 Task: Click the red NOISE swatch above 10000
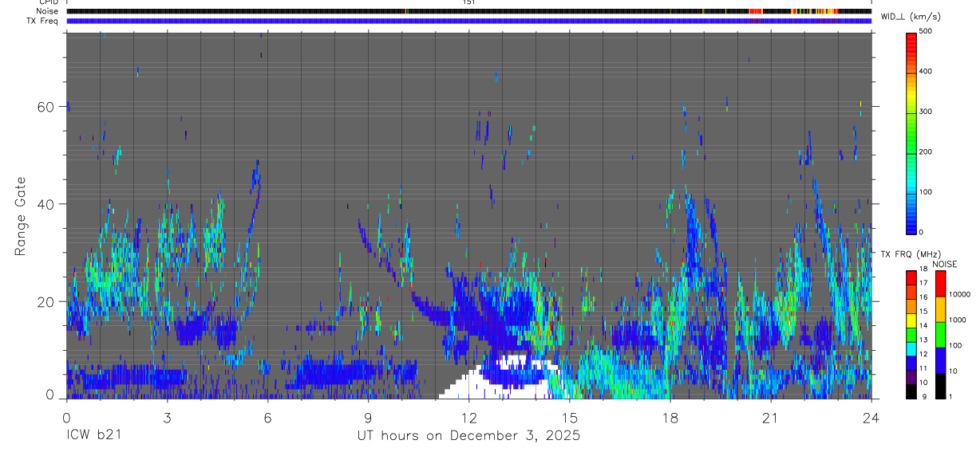pos(939,283)
